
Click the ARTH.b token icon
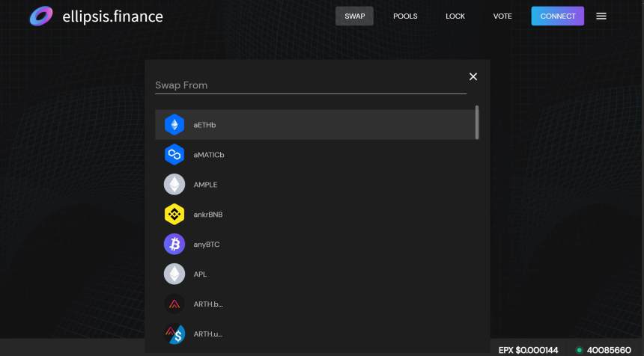(x=174, y=304)
